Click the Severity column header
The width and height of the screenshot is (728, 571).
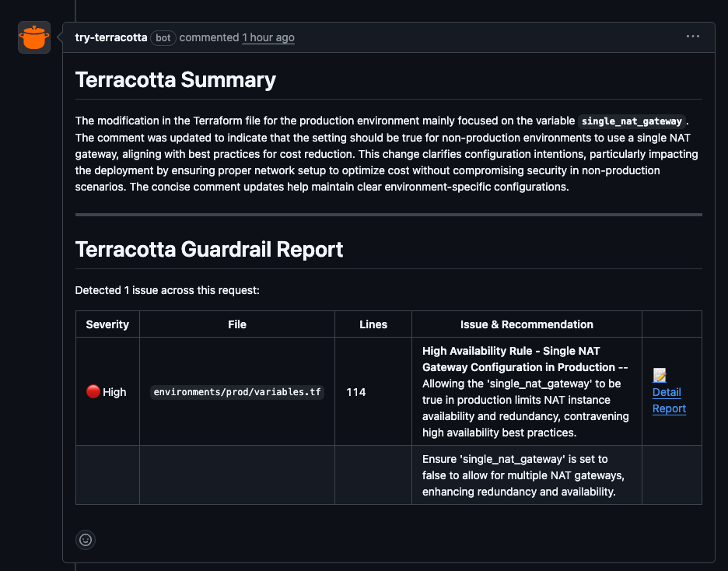click(x=107, y=324)
